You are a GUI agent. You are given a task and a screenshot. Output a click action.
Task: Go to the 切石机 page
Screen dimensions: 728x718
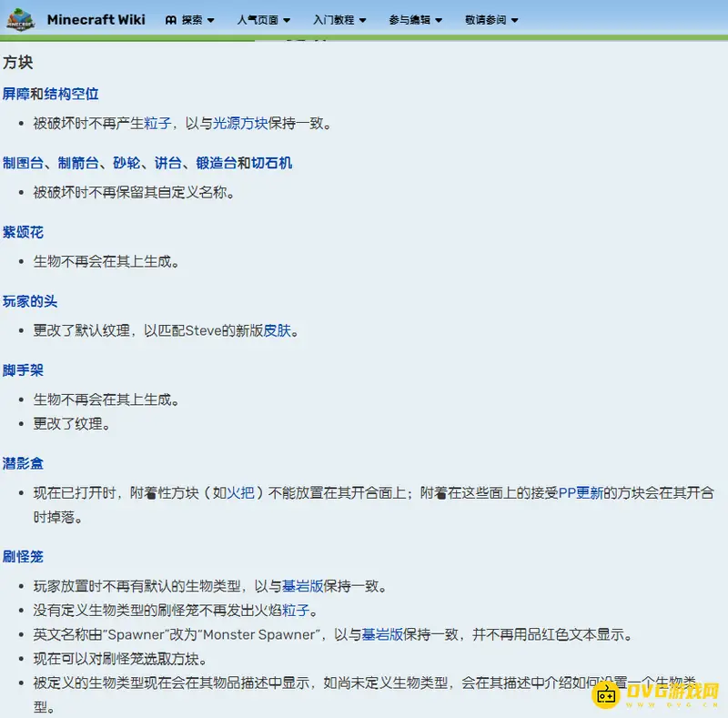pyautogui.click(x=271, y=163)
